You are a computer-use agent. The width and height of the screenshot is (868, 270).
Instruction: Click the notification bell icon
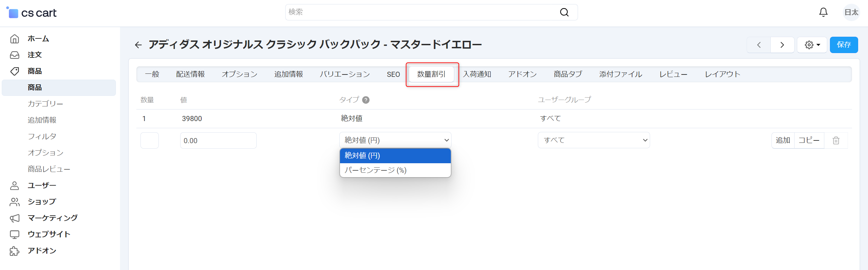coord(823,12)
